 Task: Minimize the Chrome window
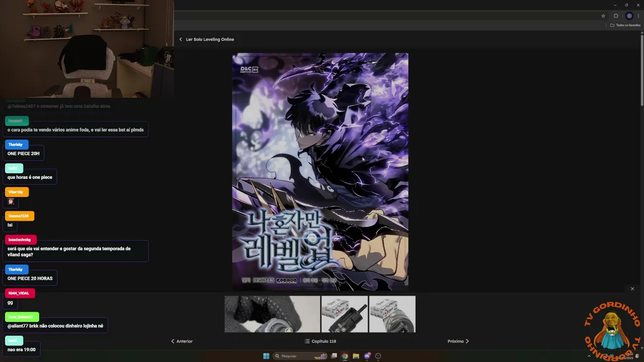tap(615, 5)
